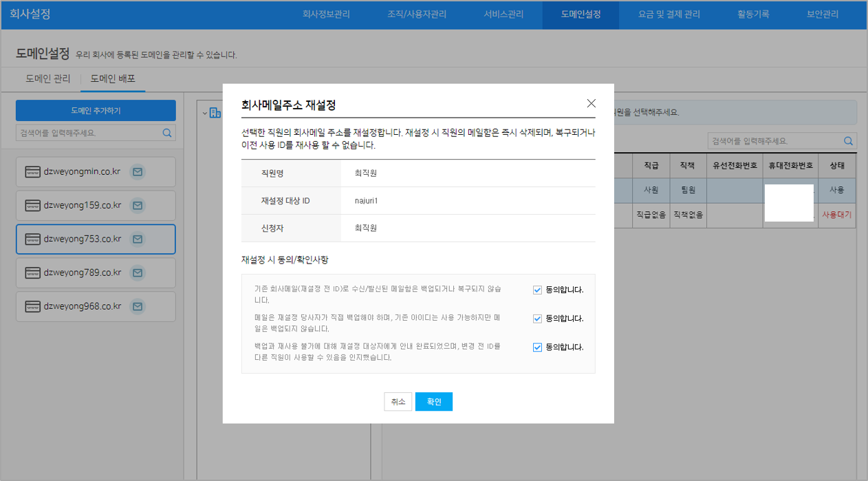Click the 도메인 추가하기 button
This screenshot has width=868, height=481.
[x=96, y=111]
